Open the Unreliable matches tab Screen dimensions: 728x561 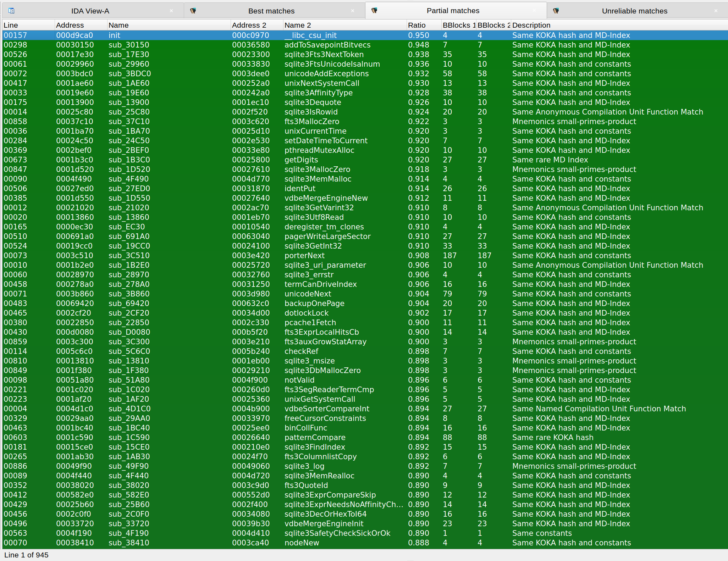pyautogui.click(x=634, y=11)
